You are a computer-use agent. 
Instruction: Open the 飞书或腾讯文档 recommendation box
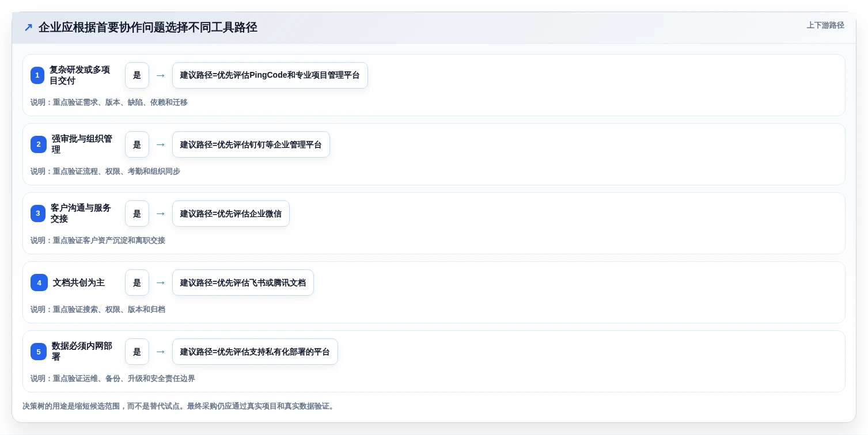(x=243, y=283)
